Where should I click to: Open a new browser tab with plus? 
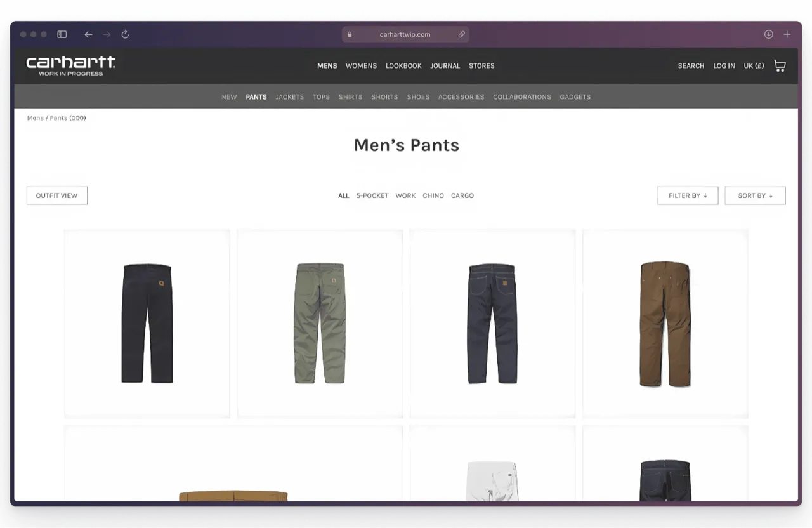pos(787,34)
